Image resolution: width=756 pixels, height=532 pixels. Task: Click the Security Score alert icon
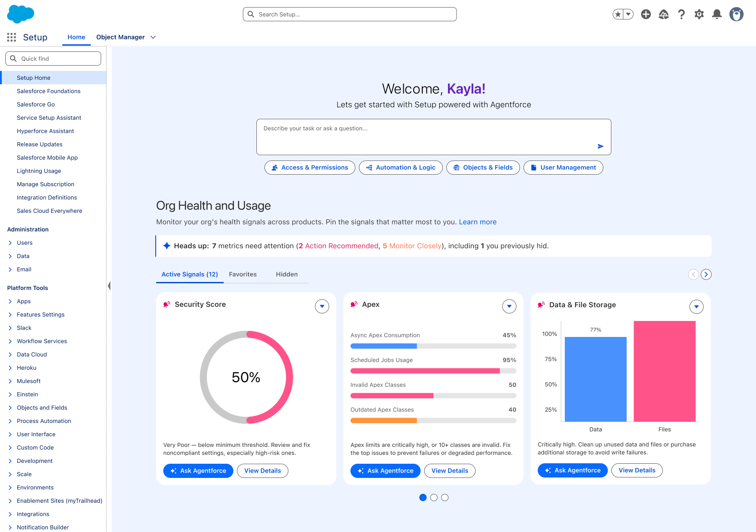click(x=167, y=305)
